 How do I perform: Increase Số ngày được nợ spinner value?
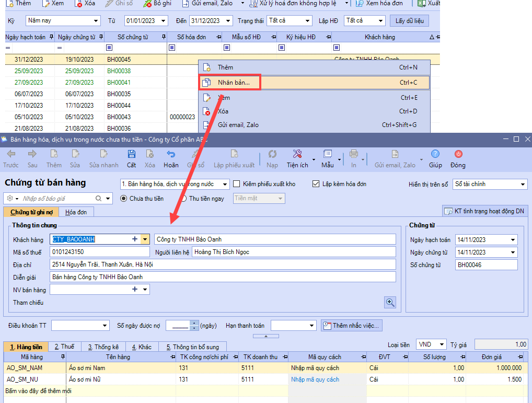(x=194, y=323)
